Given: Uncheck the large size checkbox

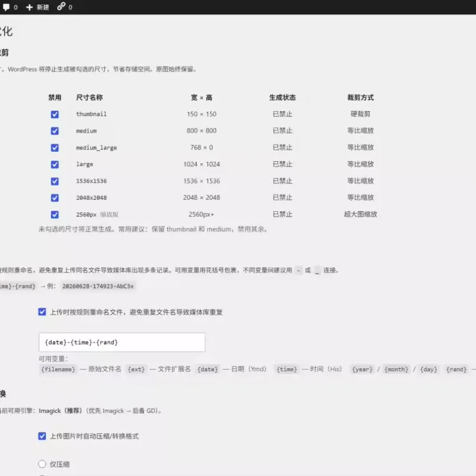Looking at the screenshot, I should click(x=55, y=164).
